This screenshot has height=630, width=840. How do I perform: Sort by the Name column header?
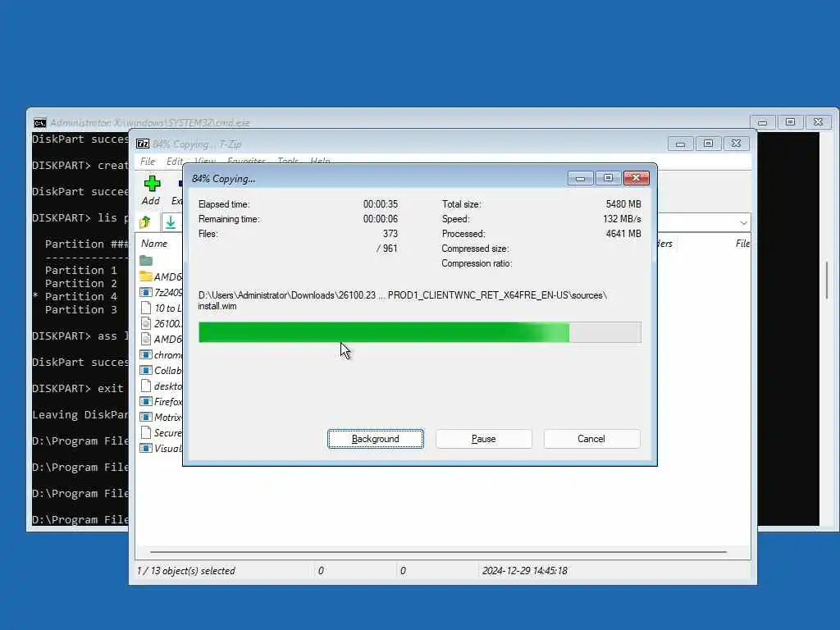pos(154,243)
